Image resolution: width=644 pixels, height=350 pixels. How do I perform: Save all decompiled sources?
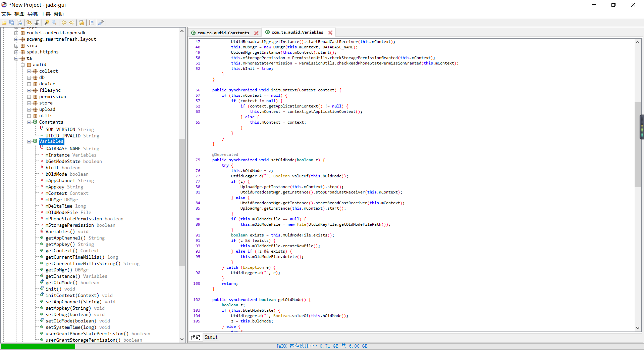[x=12, y=23]
